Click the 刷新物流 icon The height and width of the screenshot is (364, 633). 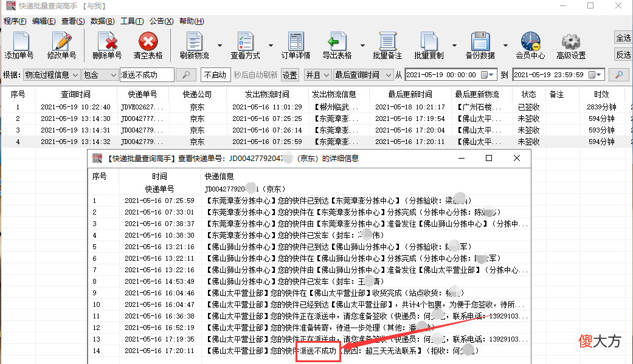click(x=194, y=45)
